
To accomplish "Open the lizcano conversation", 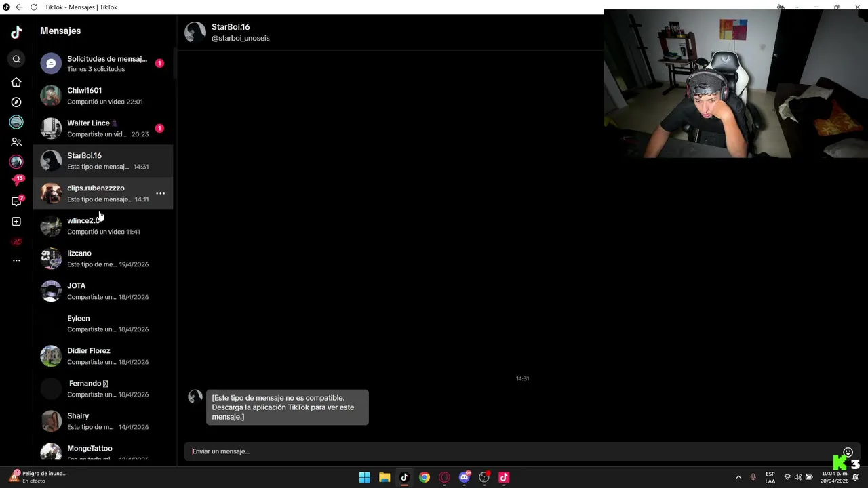I will click(x=103, y=258).
